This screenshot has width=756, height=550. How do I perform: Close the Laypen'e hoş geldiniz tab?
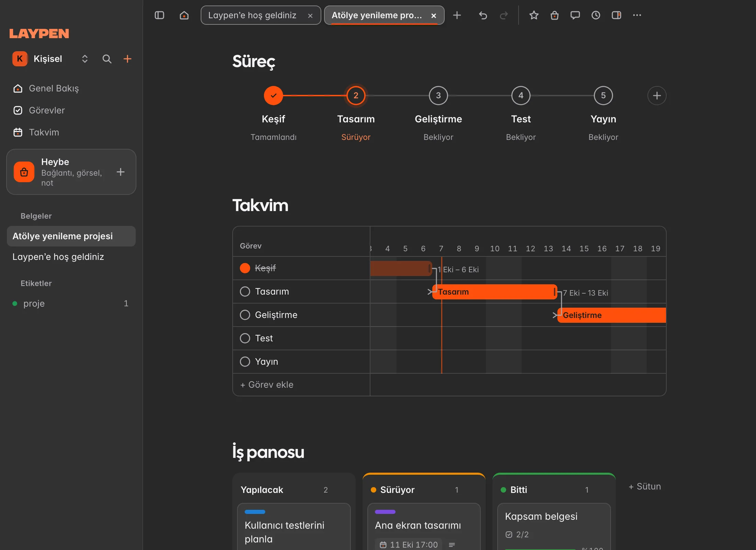310,15
